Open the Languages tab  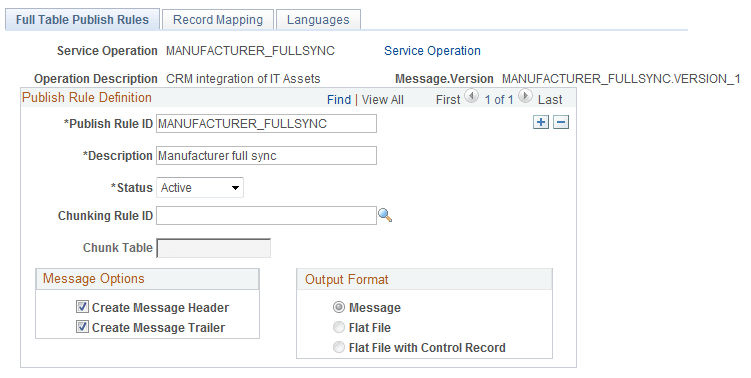(x=318, y=20)
